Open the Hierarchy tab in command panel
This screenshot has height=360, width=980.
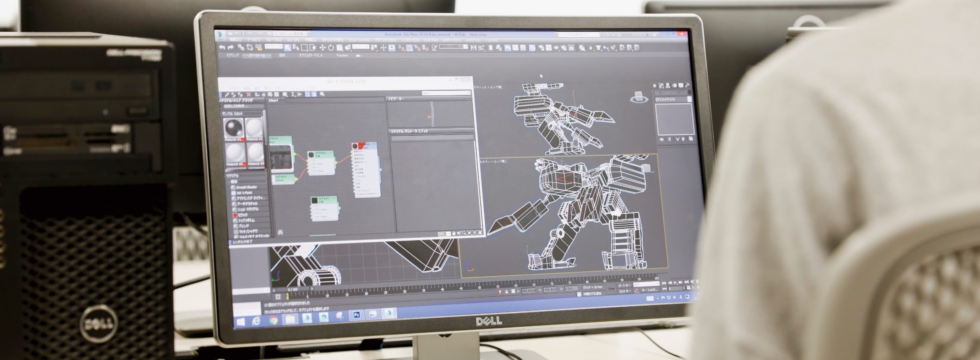[668, 85]
